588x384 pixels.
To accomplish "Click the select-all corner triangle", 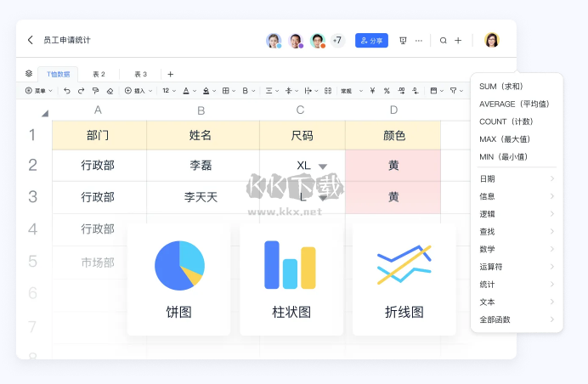I will [45, 113].
